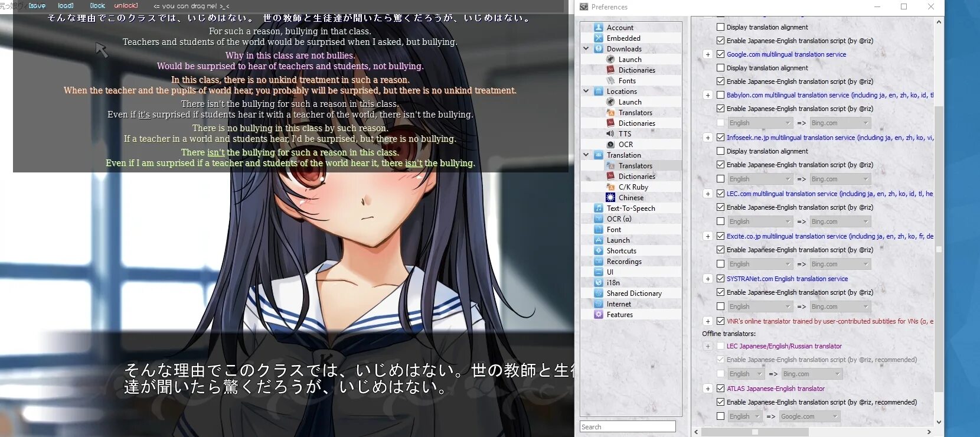
Task: Collapse the Translation tree node
Action: click(x=586, y=155)
